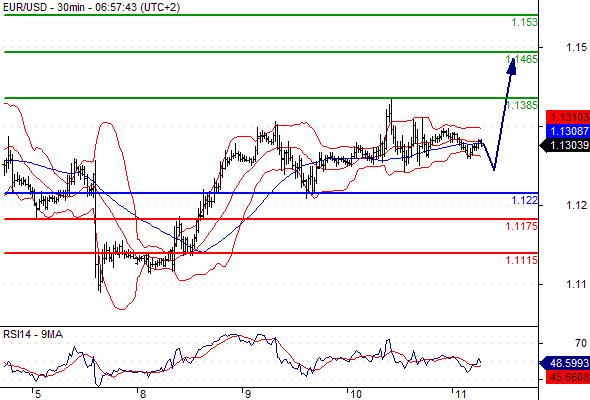Image resolution: width=590 pixels, height=400 pixels.
Task: Click the 1.153 resistance level label
Action: pyautogui.click(x=524, y=22)
